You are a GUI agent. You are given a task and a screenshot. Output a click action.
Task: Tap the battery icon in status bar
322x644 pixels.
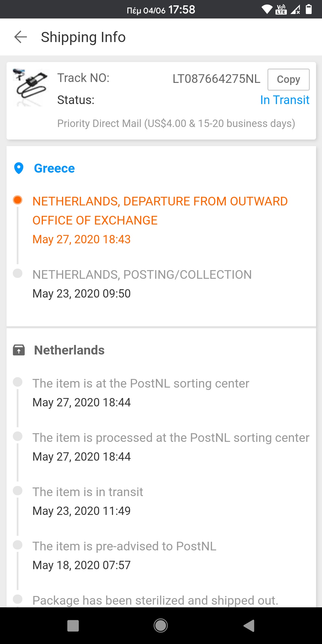point(309,9)
